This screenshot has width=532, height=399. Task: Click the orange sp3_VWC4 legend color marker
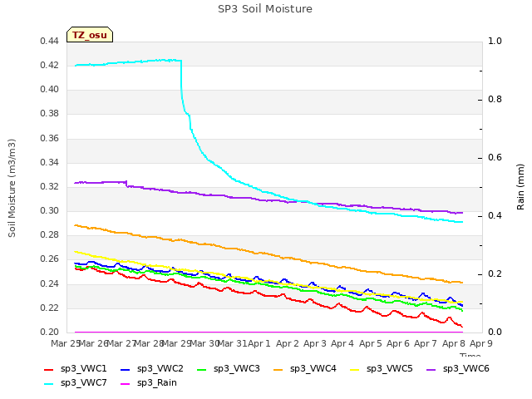click(278, 370)
